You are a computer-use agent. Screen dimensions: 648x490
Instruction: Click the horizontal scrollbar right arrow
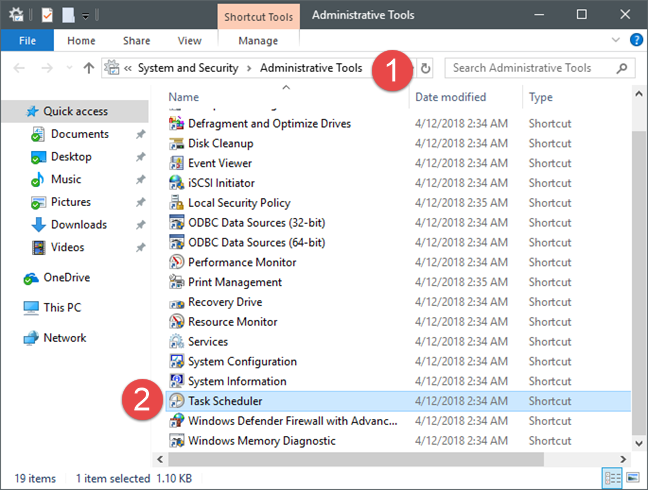coord(623,459)
